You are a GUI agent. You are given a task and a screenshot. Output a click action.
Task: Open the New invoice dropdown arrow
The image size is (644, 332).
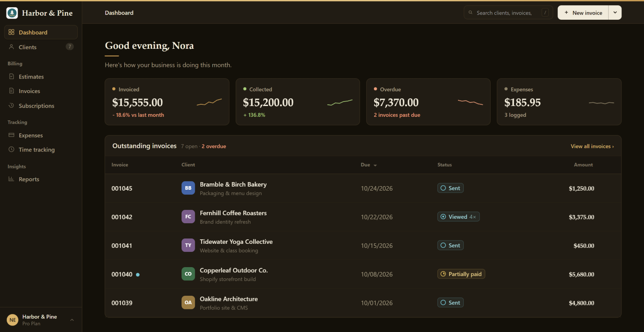pos(615,12)
